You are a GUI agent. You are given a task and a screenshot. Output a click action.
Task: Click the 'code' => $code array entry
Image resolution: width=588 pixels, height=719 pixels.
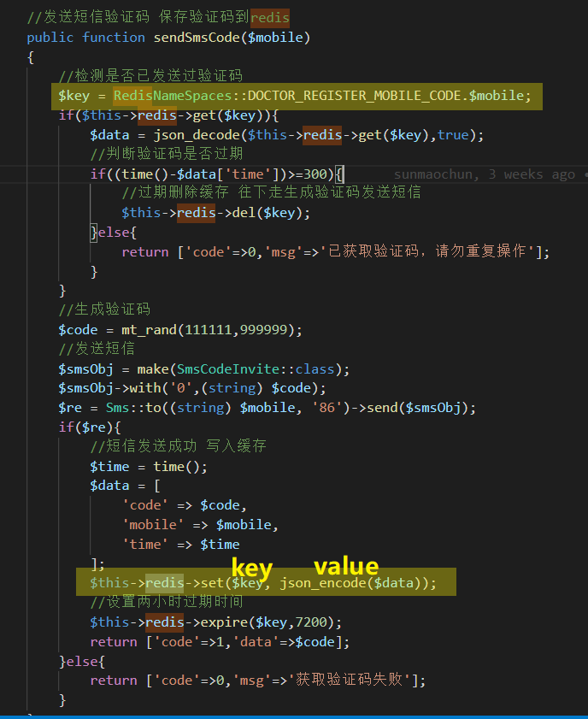(183, 505)
